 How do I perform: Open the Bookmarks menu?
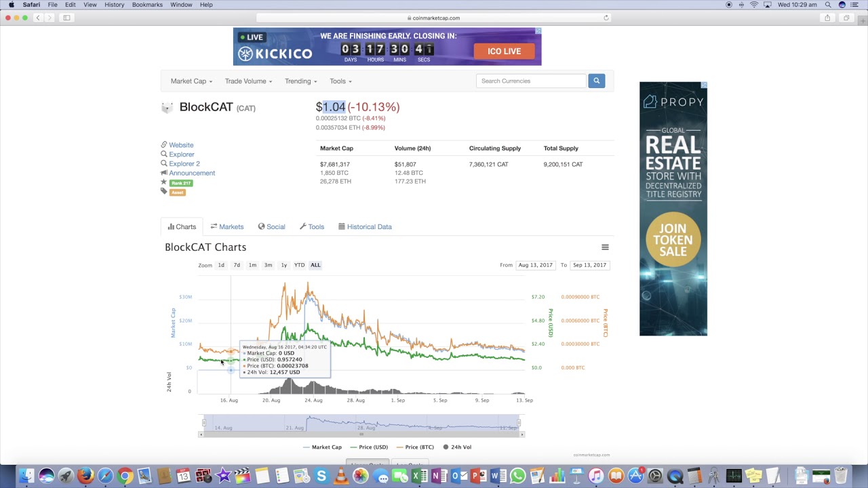tap(147, 5)
